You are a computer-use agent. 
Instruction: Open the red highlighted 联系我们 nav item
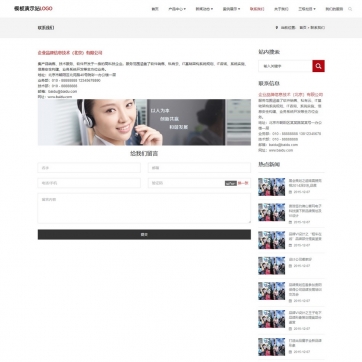coord(257,9)
